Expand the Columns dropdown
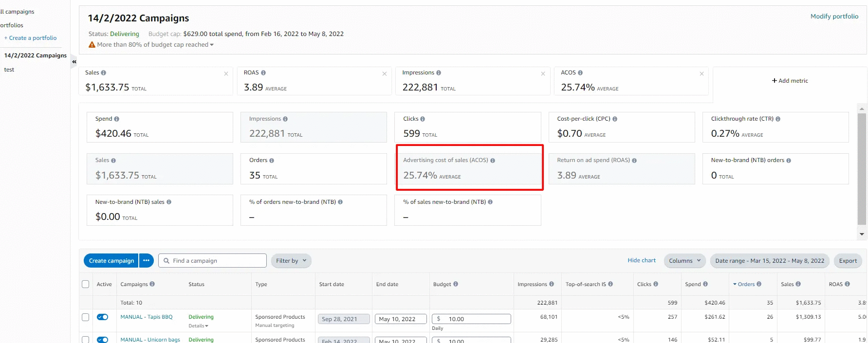The height and width of the screenshot is (343, 868). tap(684, 261)
